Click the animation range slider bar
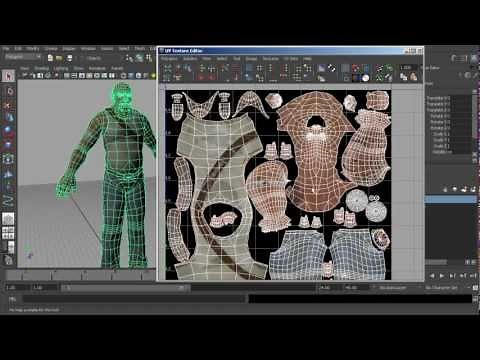480x360 pixels. pyautogui.click(x=126, y=288)
